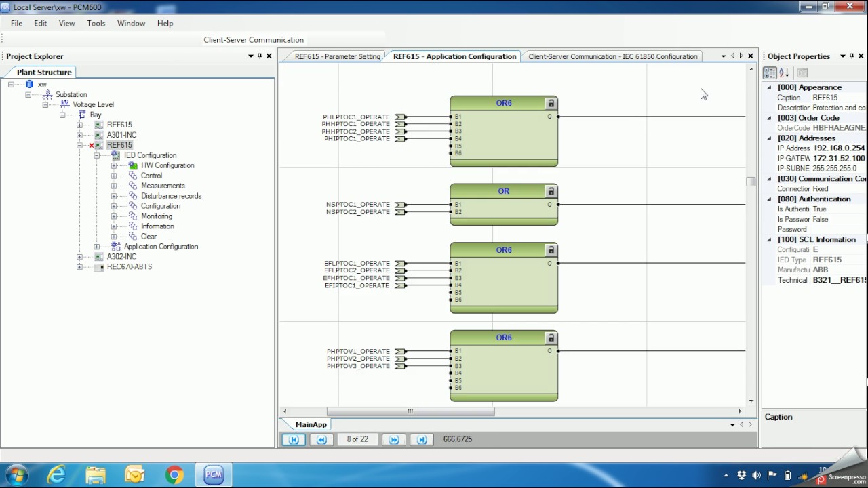The height and width of the screenshot is (488, 868).
Task: Sort Object Properties alphabetically
Action: pyautogui.click(x=784, y=73)
